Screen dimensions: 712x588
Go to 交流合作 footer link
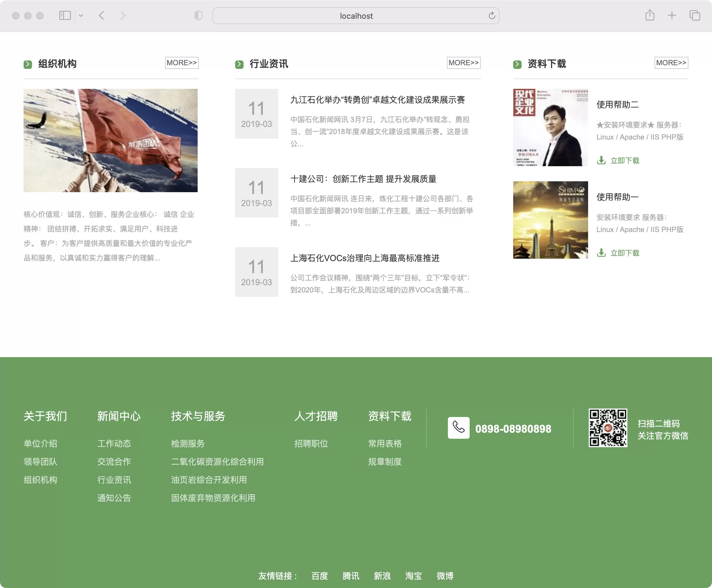114,462
